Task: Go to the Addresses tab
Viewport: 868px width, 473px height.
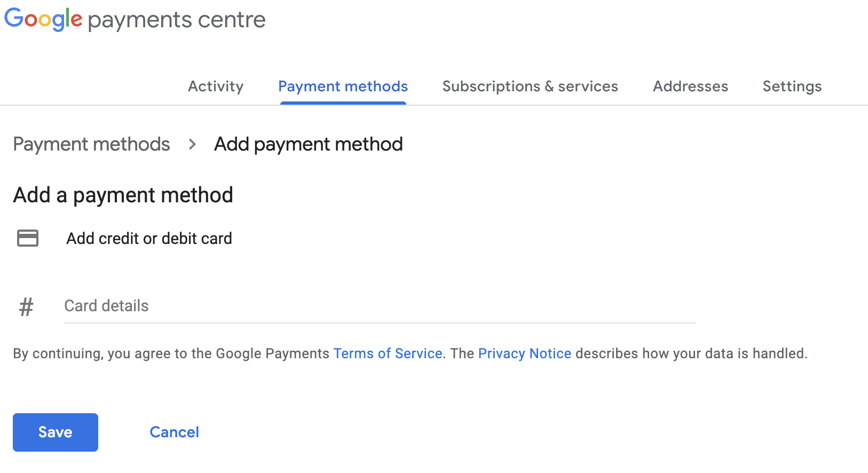Action: point(690,86)
